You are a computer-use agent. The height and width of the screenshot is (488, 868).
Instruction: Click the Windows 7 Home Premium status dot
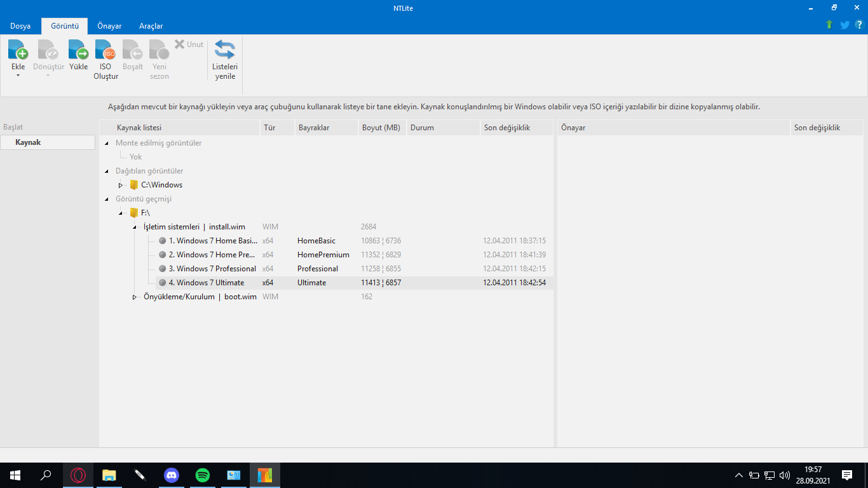click(x=163, y=255)
